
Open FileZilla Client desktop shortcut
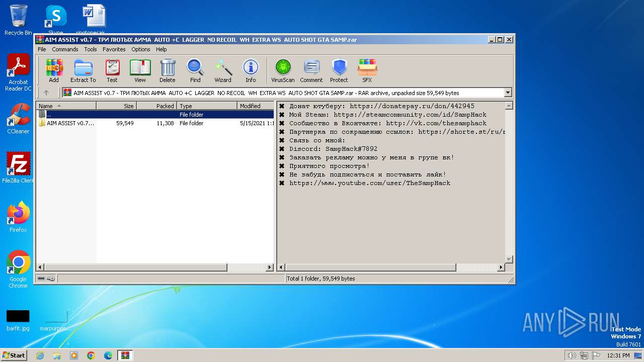coord(18,168)
